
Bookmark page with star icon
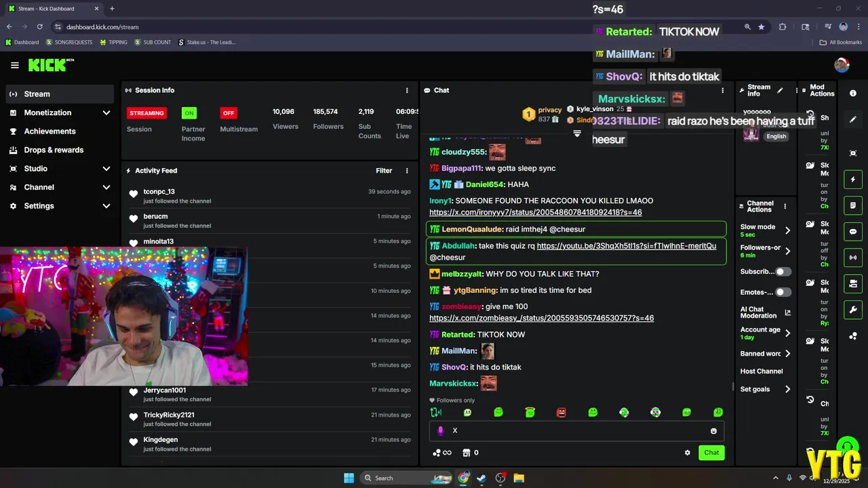tap(762, 27)
